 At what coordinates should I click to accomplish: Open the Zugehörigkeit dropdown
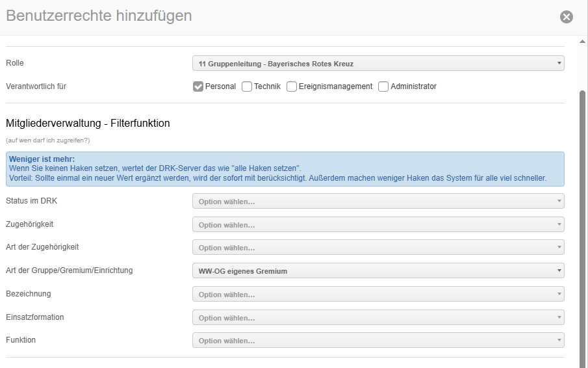click(x=377, y=224)
